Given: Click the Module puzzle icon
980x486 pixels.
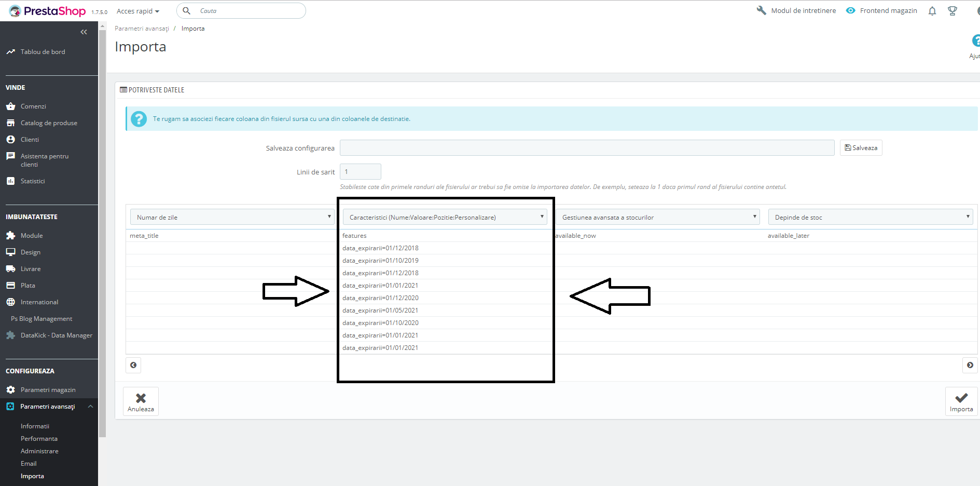Looking at the screenshot, I should [x=10, y=236].
